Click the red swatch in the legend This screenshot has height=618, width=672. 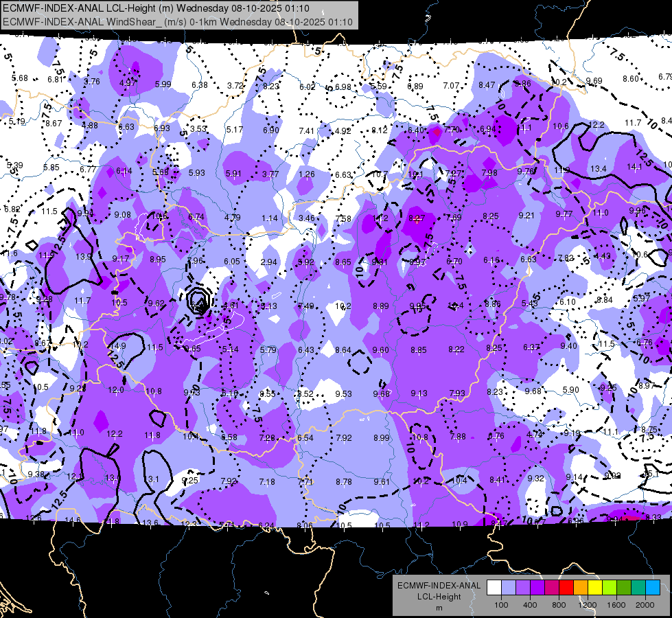pyautogui.click(x=566, y=588)
